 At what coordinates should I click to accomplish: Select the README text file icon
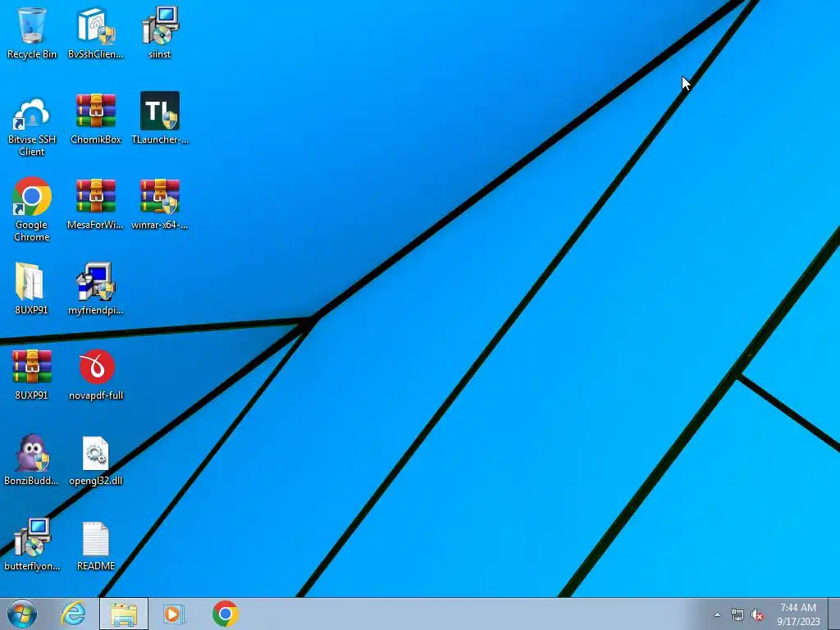(x=96, y=545)
